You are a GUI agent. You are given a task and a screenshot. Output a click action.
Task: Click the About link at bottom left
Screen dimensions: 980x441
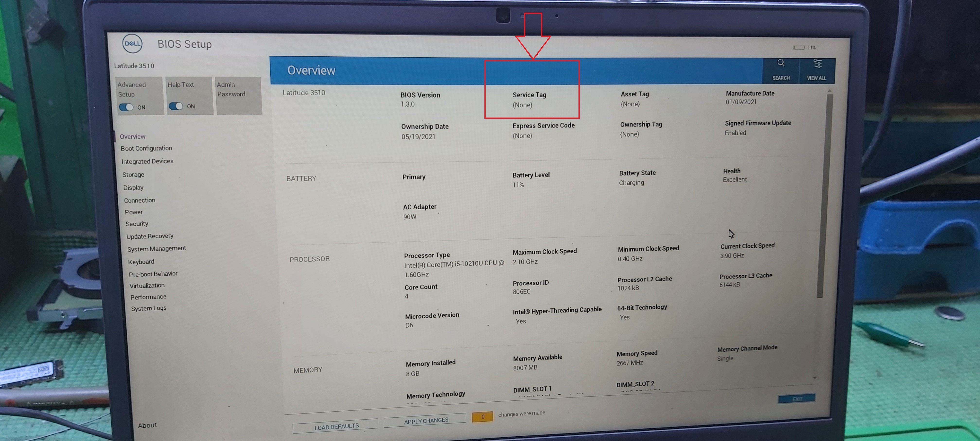pos(147,425)
